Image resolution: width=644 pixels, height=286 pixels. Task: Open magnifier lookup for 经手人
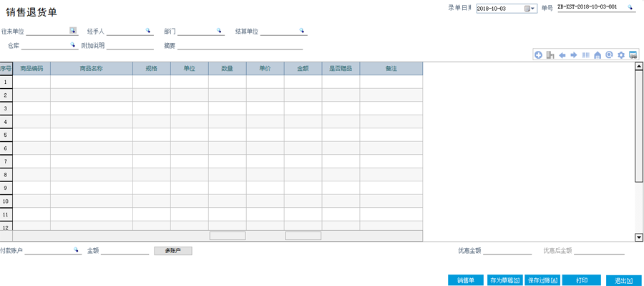[148, 30]
